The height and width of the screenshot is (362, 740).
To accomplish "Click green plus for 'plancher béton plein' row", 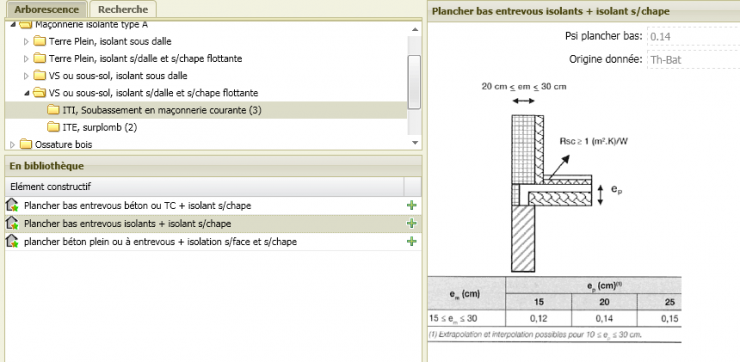I will [x=412, y=241].
